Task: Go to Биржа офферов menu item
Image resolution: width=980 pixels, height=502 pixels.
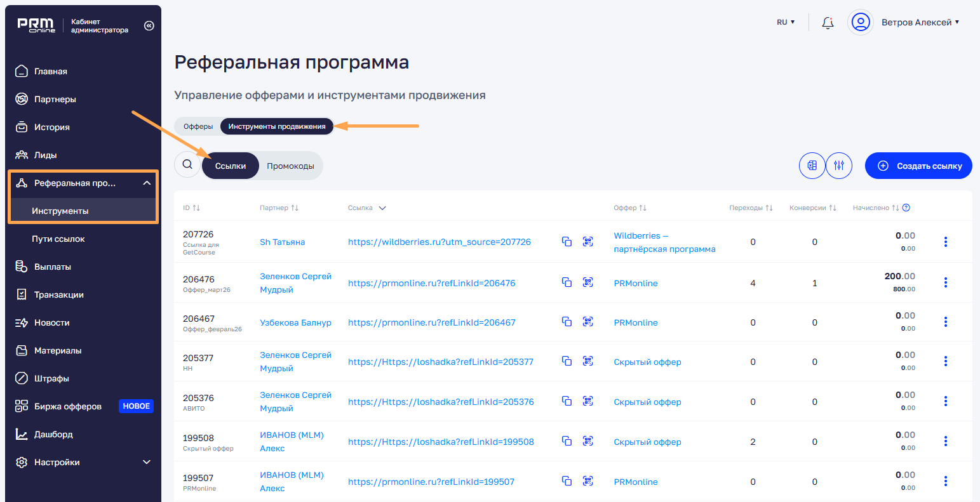Action: coord(68,406)
